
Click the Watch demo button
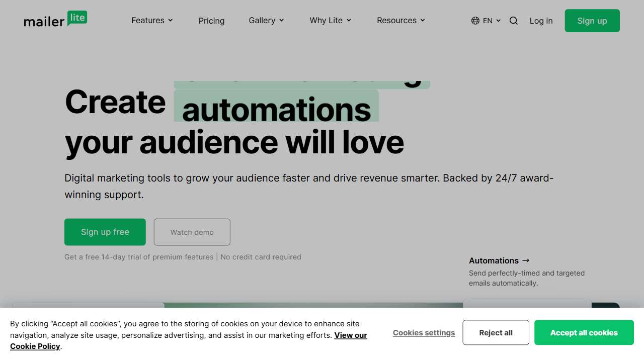tap(192, 232)
